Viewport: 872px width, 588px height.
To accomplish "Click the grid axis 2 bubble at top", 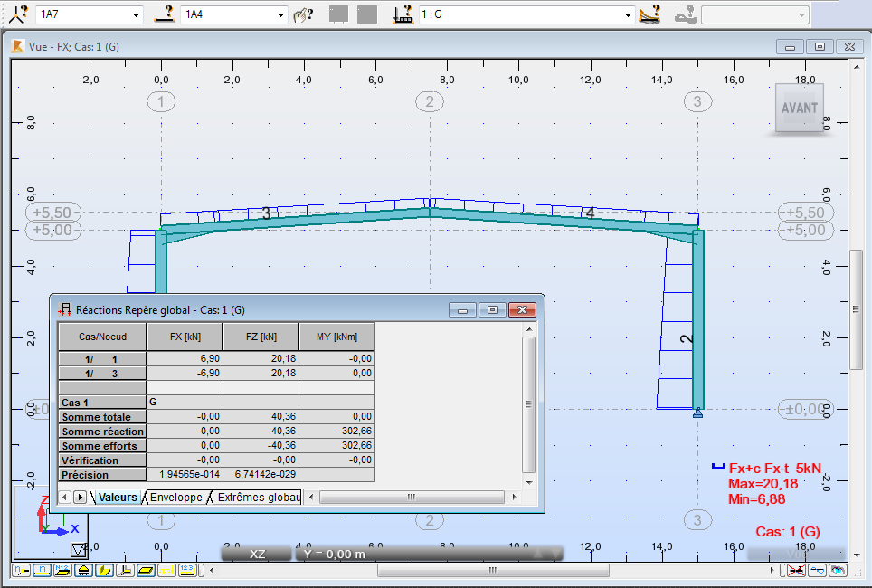I will pos(430,102).
